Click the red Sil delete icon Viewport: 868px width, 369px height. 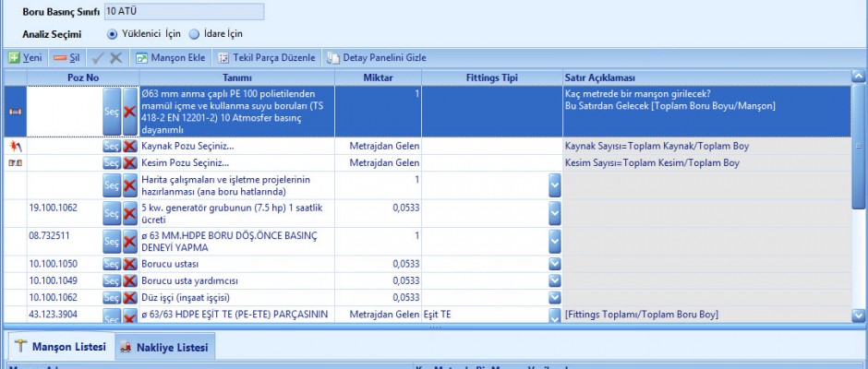click(60, 57)
